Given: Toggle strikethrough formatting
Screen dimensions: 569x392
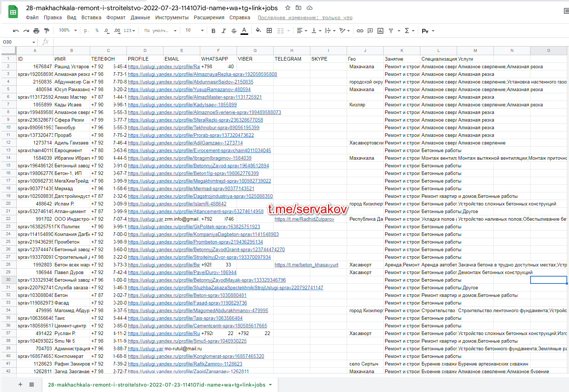Looking at the screenshot, I should (234, 31).
